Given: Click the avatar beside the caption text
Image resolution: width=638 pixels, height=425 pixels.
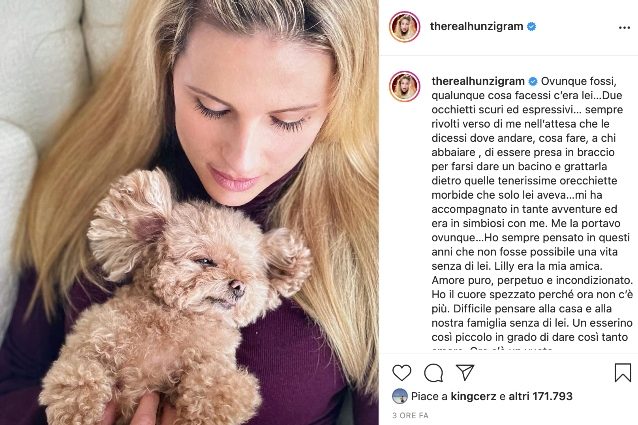Looking at the screenshot, I should [404, 86].
